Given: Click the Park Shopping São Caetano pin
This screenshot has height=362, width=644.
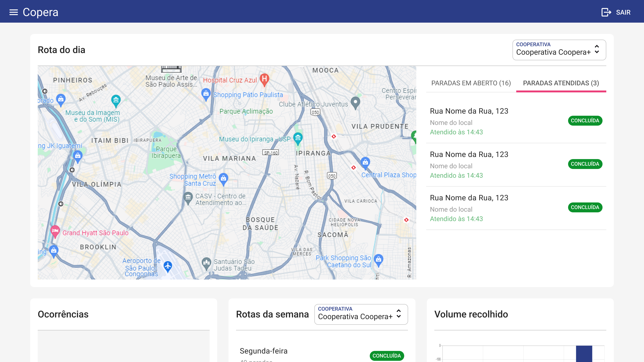Looking at the screenshot, I should point(379,259).
